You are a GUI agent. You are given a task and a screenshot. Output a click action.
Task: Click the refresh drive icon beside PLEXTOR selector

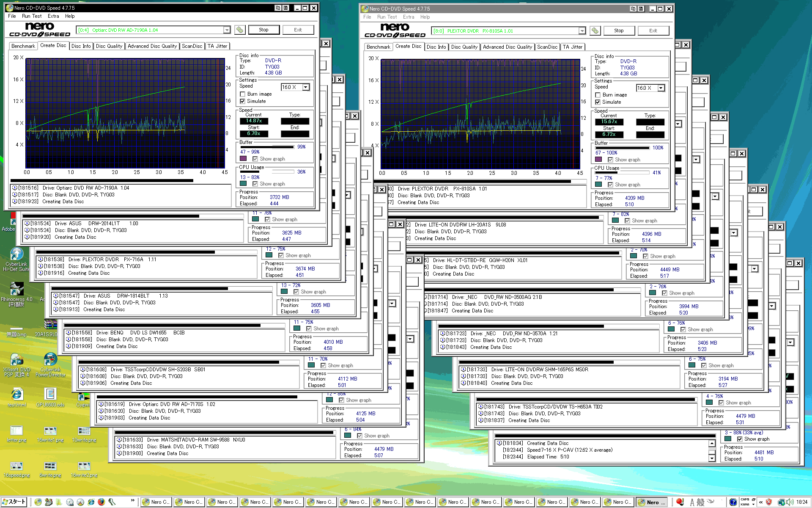click(595, 30)
